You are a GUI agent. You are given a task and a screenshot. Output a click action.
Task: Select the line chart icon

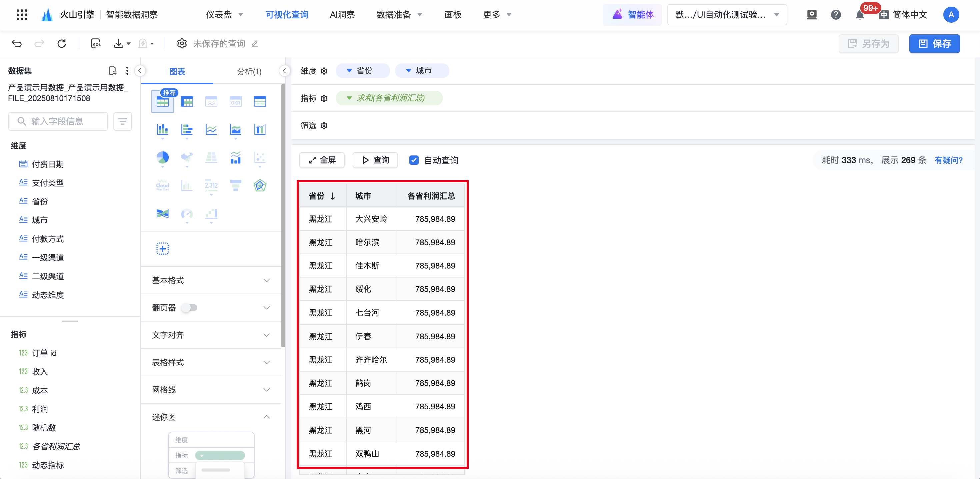pyautogui.click(x=211, y=129)
